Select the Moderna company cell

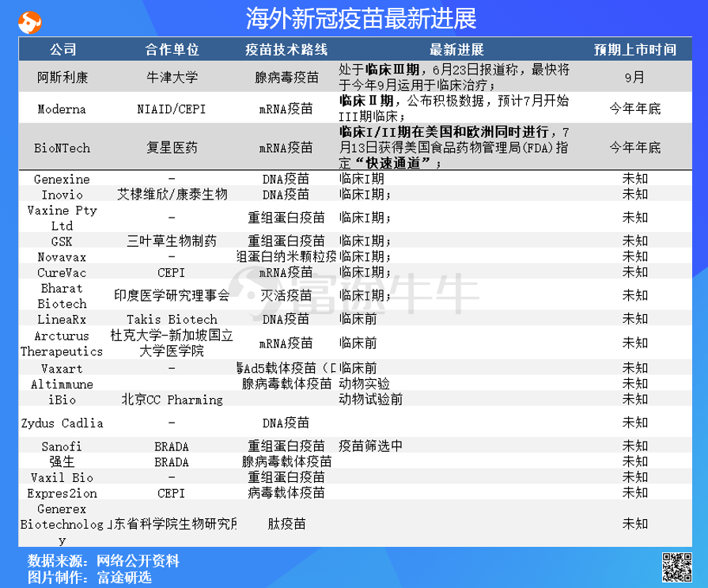click(62, 109)
